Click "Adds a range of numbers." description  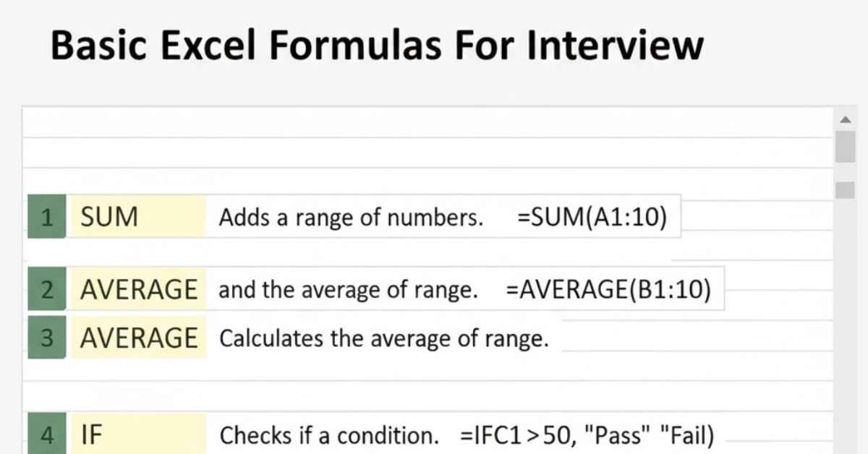click(x=351, y=218)
